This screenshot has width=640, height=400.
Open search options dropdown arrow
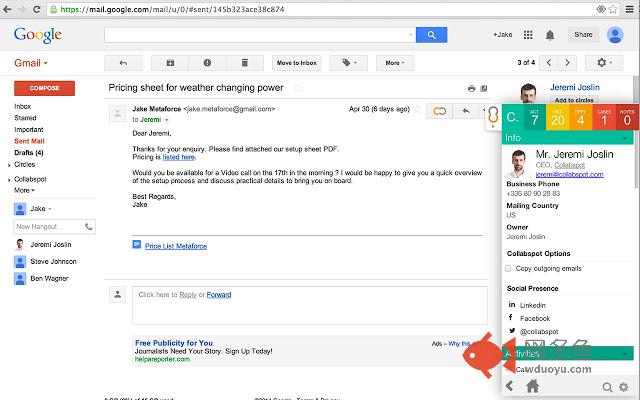pos(410,35)
